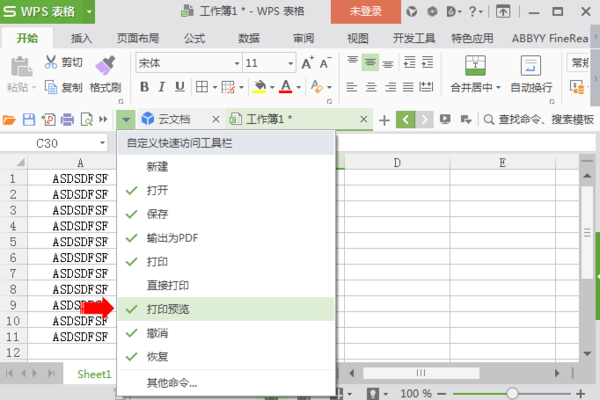Click the Paste (粘贴) clipboard icon
This screenshot has height=400, width=600.
(x=21, y=67)
